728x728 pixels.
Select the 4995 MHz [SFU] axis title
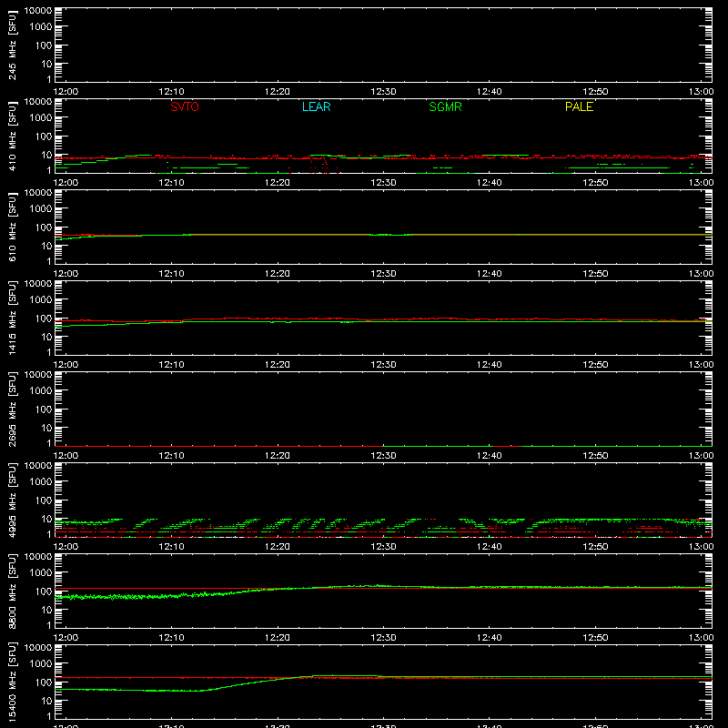(13, 500)
